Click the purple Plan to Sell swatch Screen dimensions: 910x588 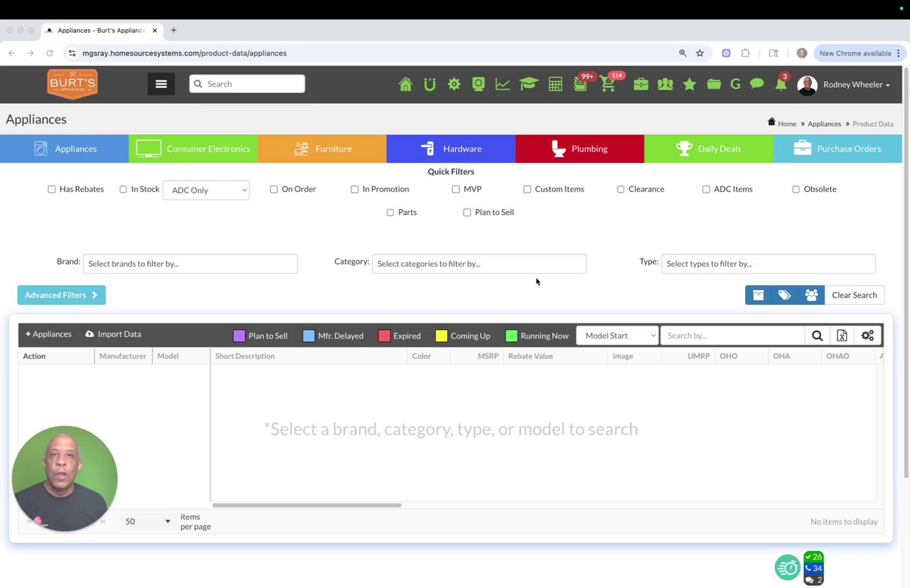click(x=240, y=336)
